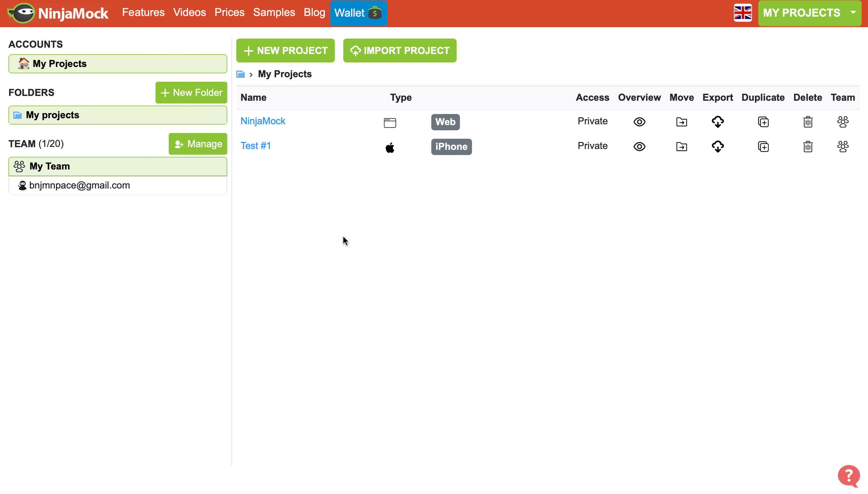Open team settings for NinjaMock project
868x494 pixels.
click(x=843, y=122)
